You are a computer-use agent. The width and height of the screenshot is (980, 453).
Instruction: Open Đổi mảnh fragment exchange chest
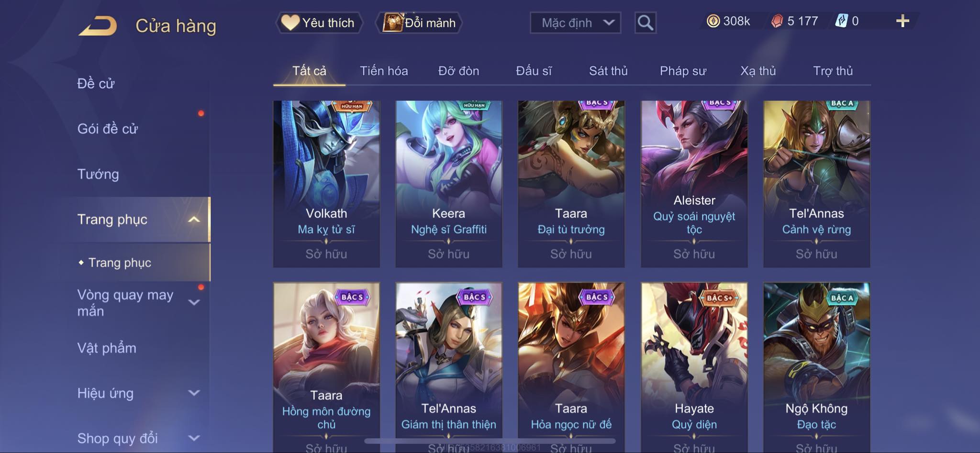pos(419,22)
